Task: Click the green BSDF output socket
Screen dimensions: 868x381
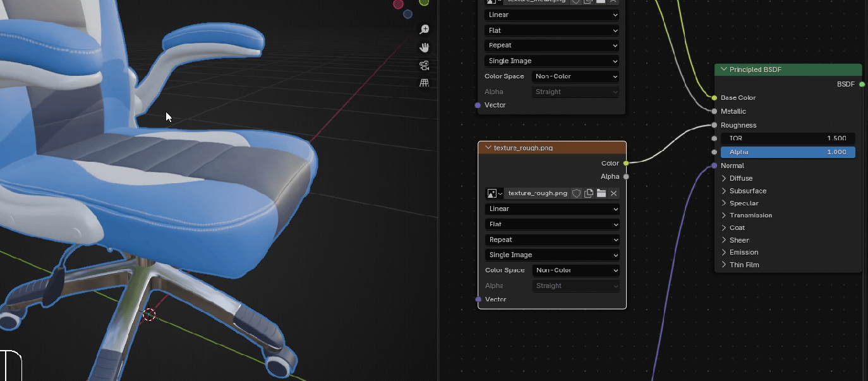Action: (x=862, y=84)
